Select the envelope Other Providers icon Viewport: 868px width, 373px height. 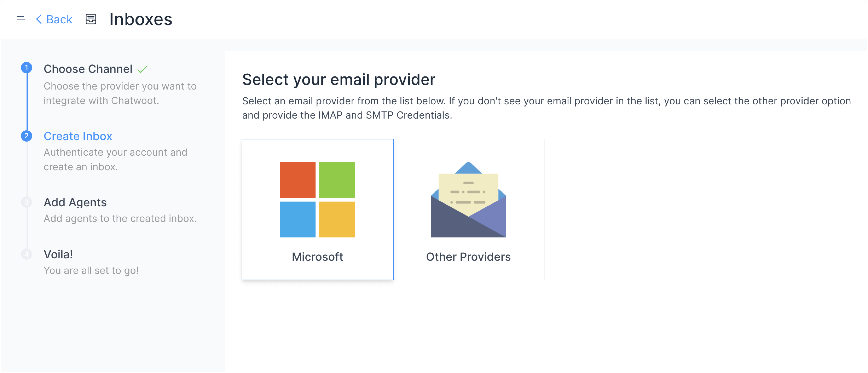point(468,200)
